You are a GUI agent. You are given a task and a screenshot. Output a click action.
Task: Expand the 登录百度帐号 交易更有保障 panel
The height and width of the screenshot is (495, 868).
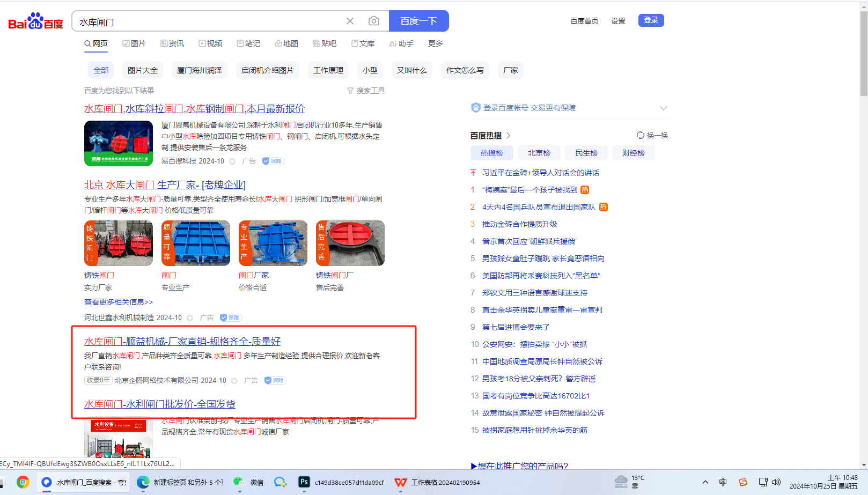tap(664, 108)
